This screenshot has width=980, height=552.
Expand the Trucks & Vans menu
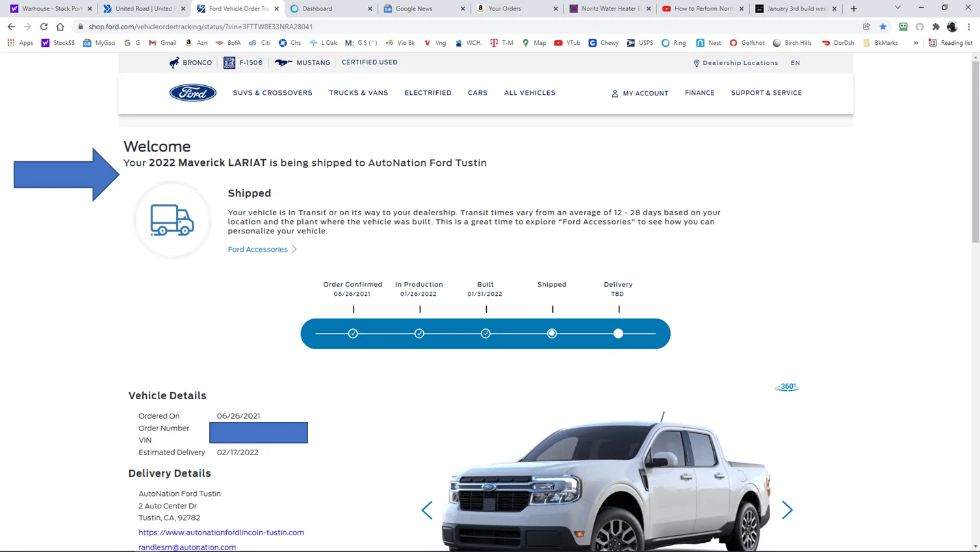pyautogui.click(x=359, y=93)
